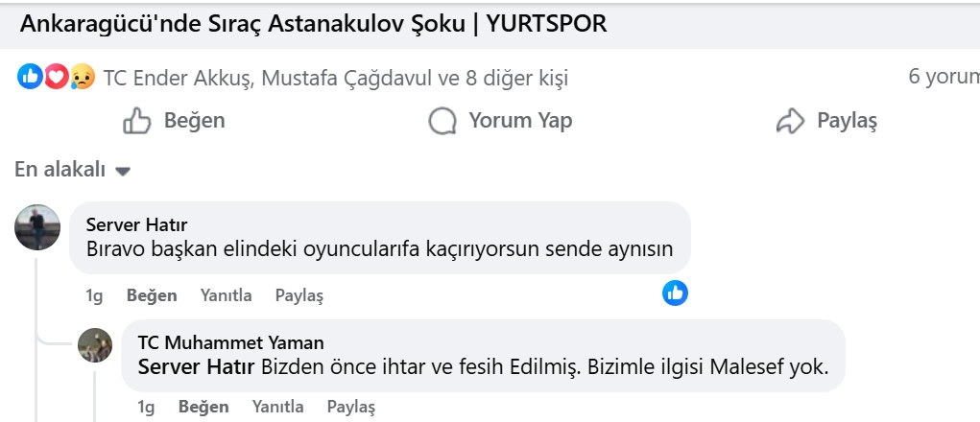Share Server Hatır's comment using Paylaş

click(x=299, y=295)
